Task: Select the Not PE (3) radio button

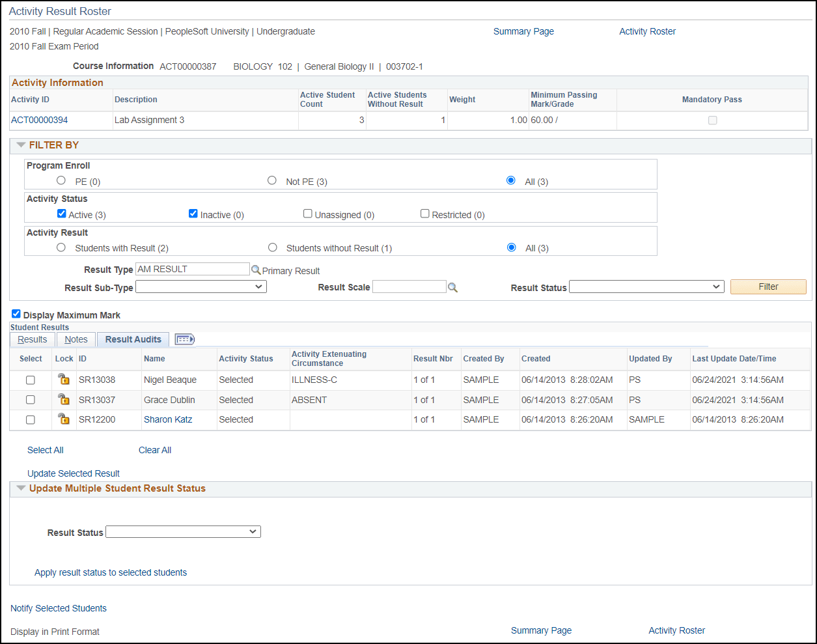Action: [x=272, y=180]
